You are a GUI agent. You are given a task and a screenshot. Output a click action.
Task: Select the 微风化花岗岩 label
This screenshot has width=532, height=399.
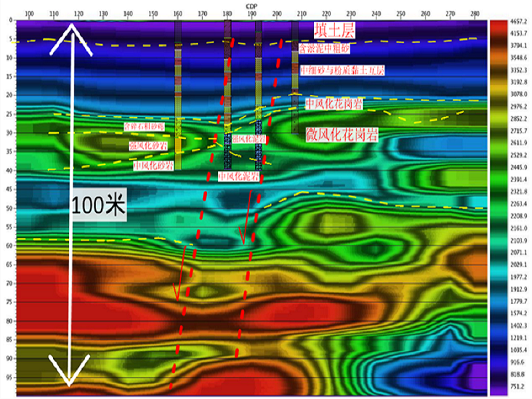[342, 134]
